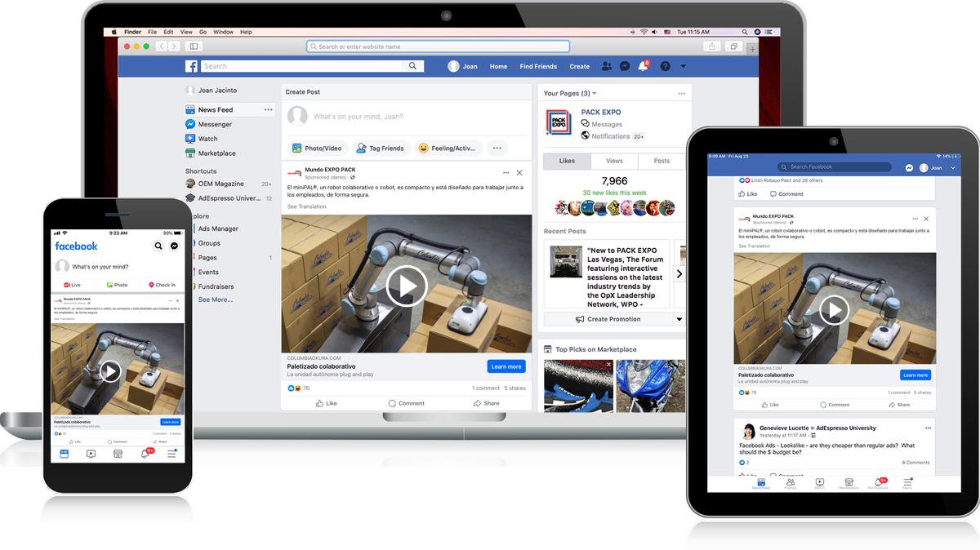980x550 pixels.
Task: Open Ads Manager in the Explore section
Action: click(x=218, y=228)
